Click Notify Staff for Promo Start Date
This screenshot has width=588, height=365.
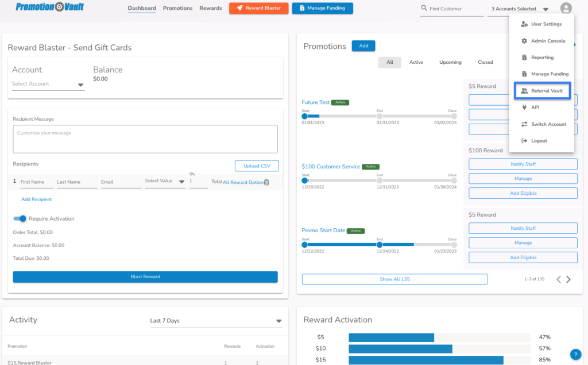(x=523, y=228)
